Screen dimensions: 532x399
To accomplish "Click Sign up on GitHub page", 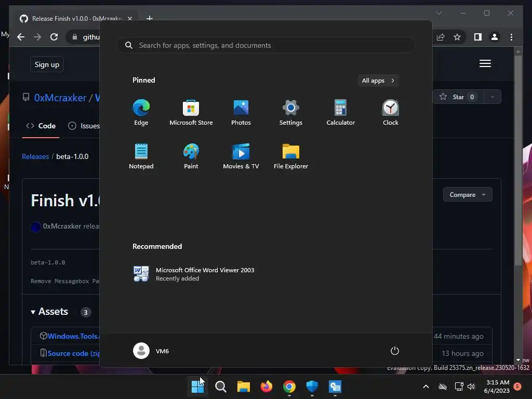I will (x=47, y=64).
